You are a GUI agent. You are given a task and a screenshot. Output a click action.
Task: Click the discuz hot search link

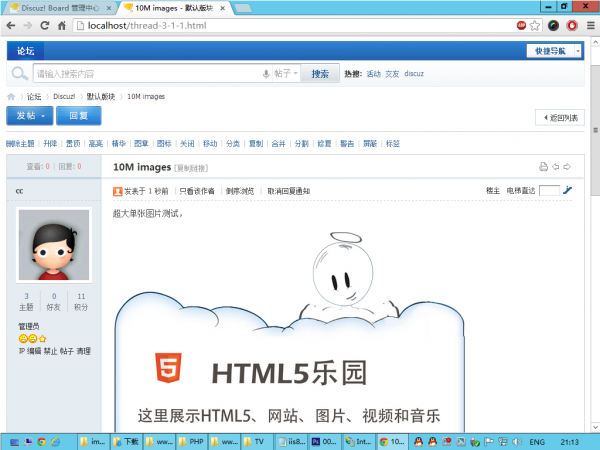pos(414,74)
